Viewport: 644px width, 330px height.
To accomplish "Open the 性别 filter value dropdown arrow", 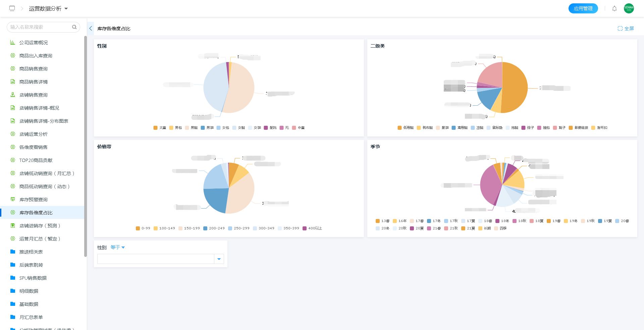I will (219, 259).
